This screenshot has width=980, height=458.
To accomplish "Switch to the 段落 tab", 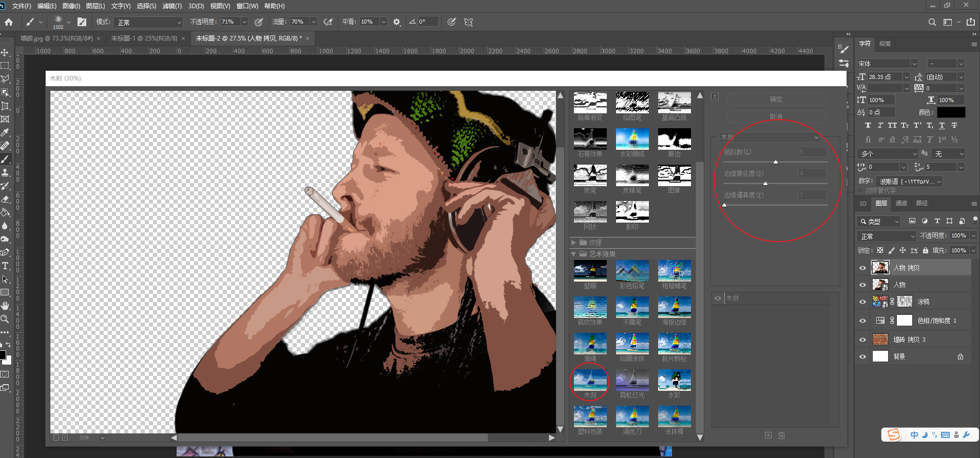I will 885,44.
